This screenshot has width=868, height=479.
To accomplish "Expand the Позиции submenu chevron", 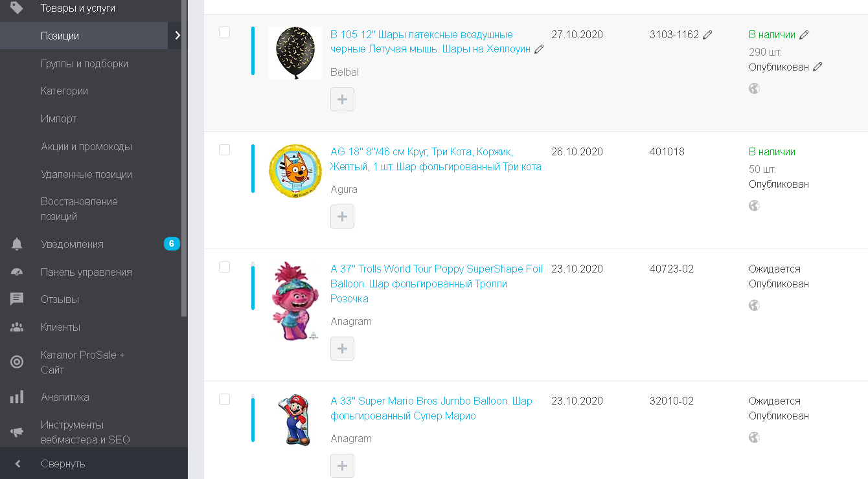I will pyautogui.click(x=177, y=36).
